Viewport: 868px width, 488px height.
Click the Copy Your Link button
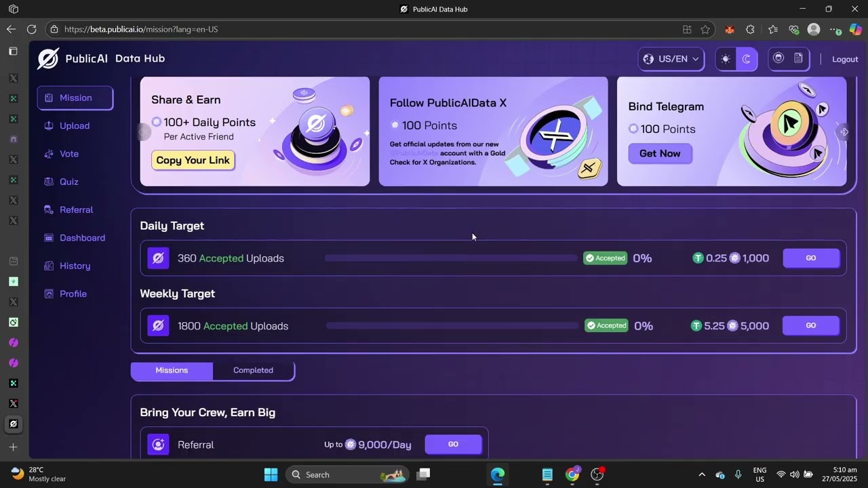[x=193, y=161]
